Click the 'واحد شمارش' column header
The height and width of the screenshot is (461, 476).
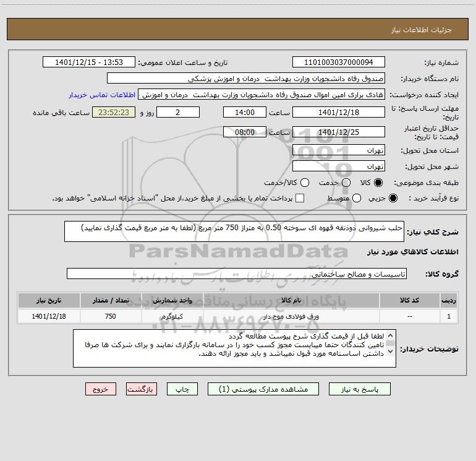tap(172, 300)
